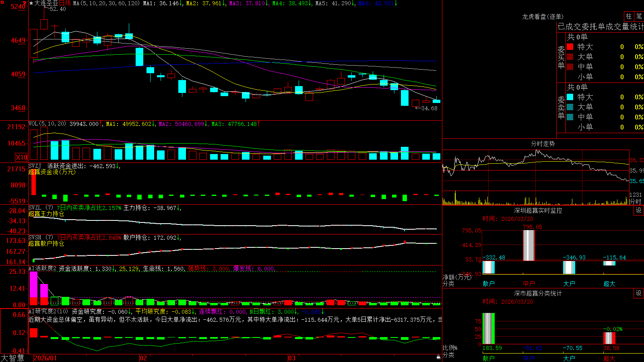644x362 pixels.
Task: Click the 委卖单 vertical label
Action: 561,107
